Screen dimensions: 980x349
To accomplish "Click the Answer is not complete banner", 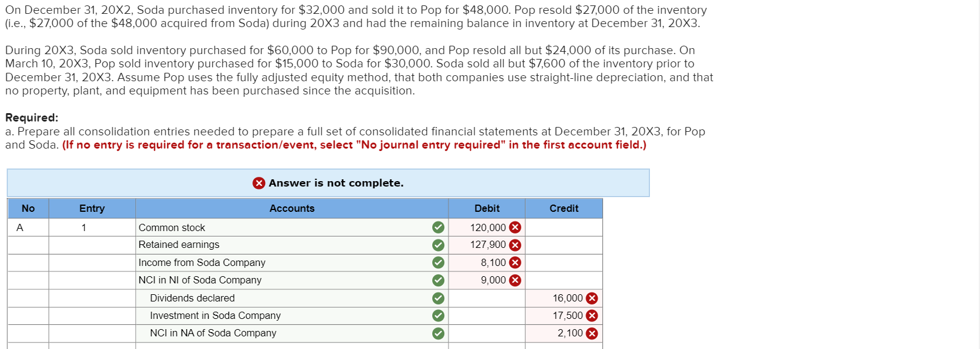I will (329, 183).
